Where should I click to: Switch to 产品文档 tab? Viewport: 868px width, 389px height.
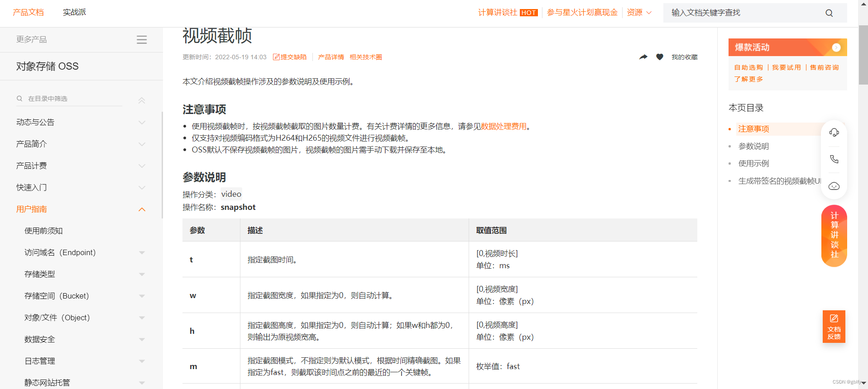coord(28,12)
